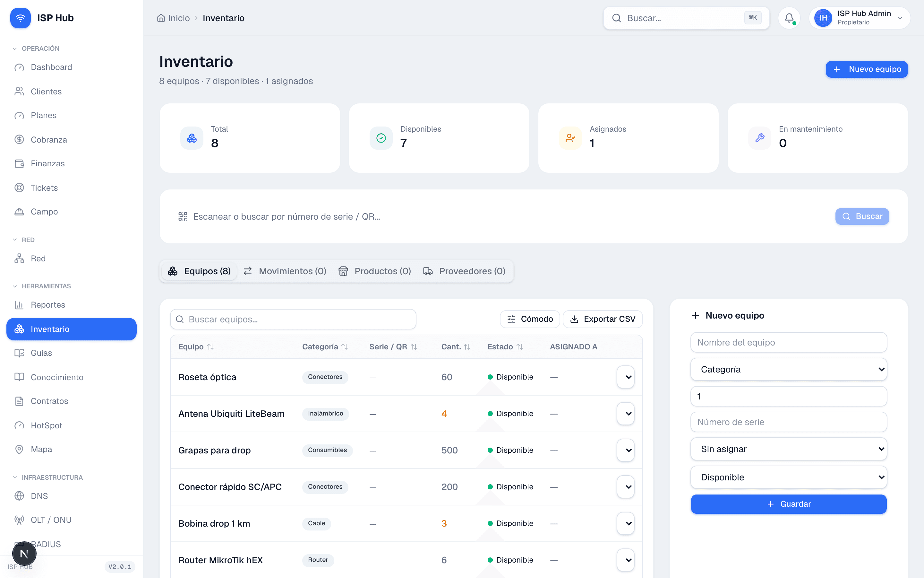Switch to the Productos (0) tab
This screenshot has height=578, width=924.
click(x=375, y=271)
